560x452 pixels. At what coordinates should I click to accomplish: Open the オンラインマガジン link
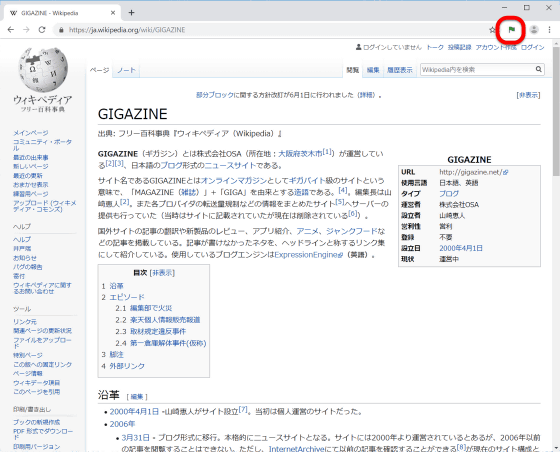(234, 181)
